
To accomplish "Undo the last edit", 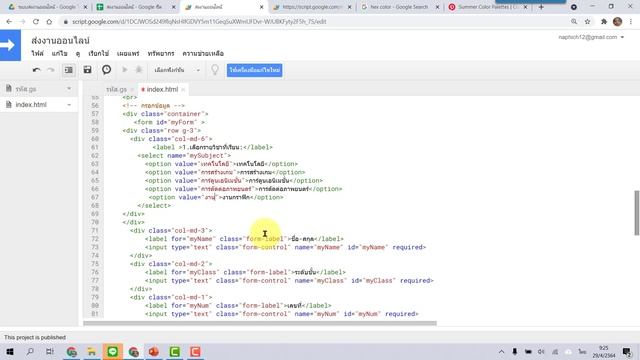I will (36, 70).
